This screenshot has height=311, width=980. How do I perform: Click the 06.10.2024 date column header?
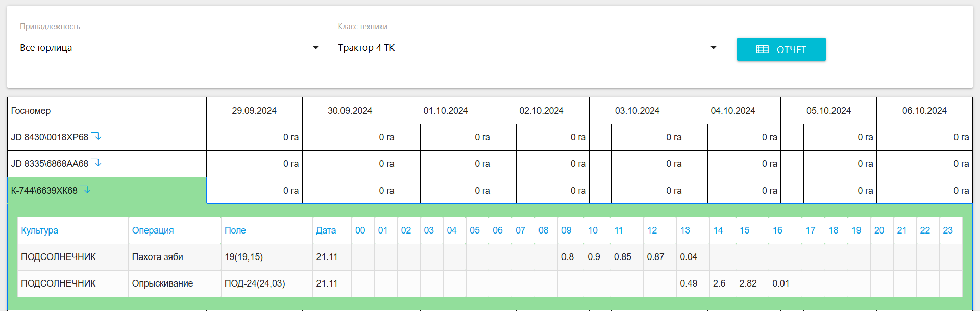coord(924,111)
